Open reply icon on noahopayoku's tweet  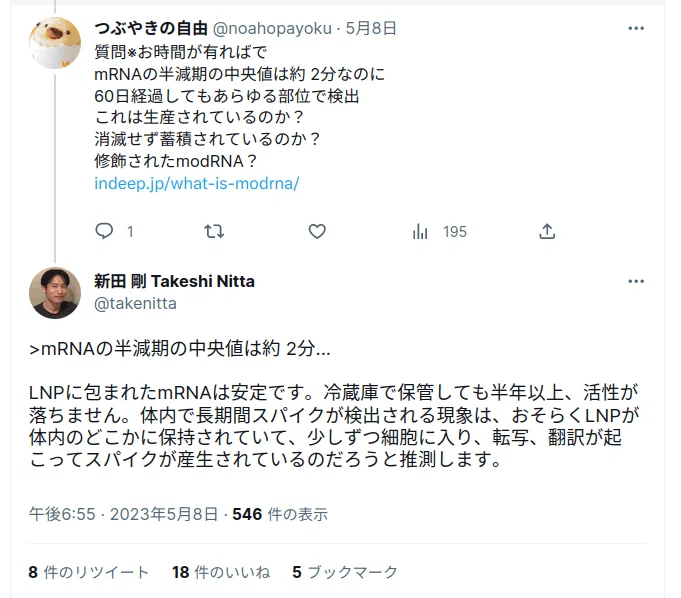point(104,231)
